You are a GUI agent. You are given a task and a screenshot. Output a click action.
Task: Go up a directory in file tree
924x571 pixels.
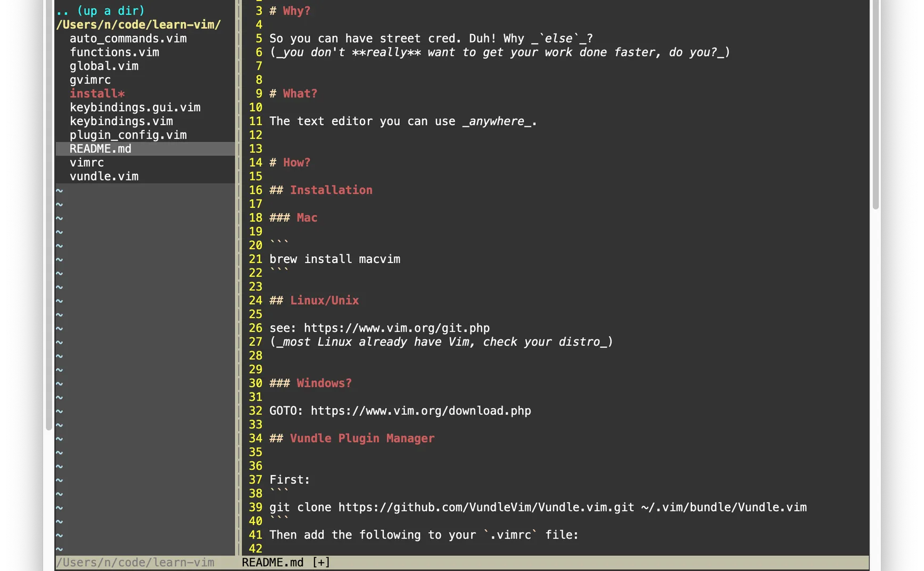[100, 11]
